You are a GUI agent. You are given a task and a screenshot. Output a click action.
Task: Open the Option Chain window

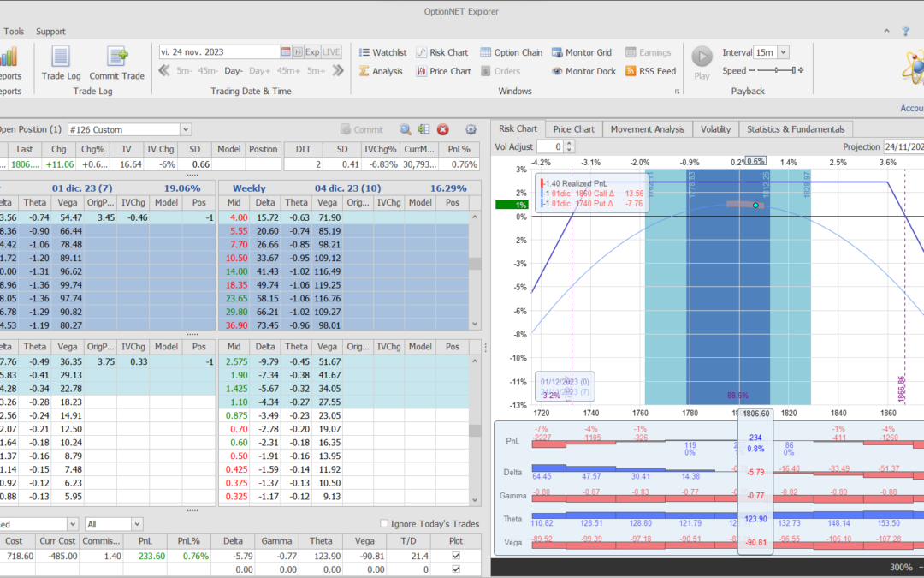[511, 52]
